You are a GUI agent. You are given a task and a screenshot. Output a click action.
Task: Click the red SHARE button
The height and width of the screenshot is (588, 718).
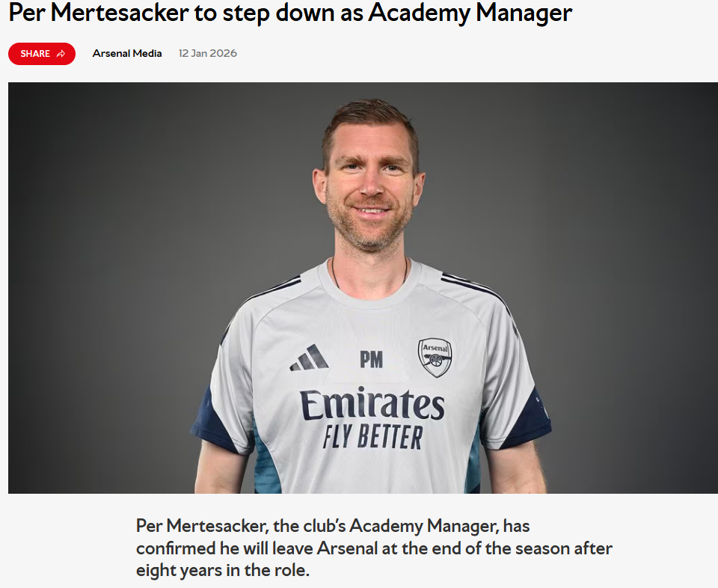click(42, 54)
